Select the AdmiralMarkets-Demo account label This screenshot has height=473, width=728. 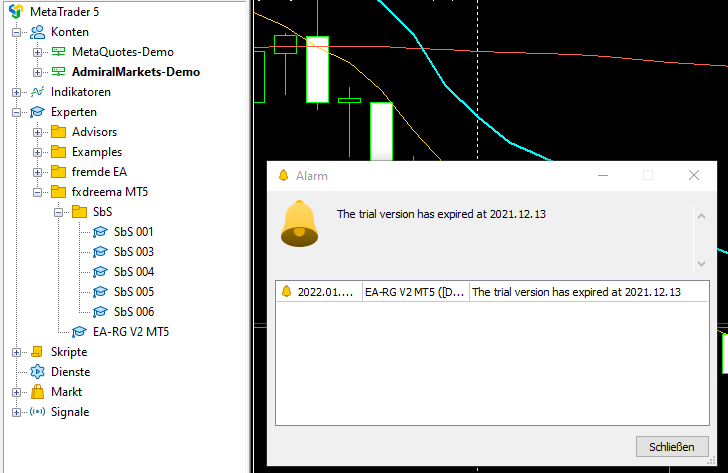tap(136, 72)
